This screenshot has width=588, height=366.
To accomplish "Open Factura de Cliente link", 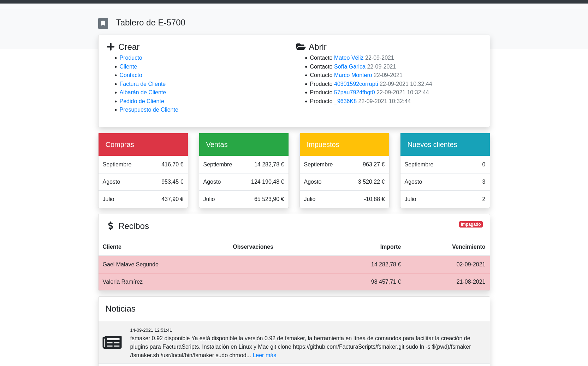I will [x=142, y=84].
